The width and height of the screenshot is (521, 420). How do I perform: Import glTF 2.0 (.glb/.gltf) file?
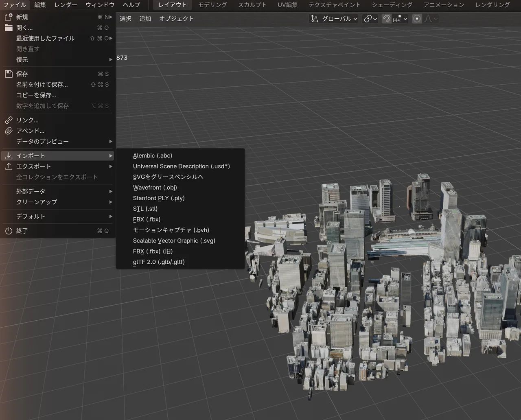[x=180, y=262]
